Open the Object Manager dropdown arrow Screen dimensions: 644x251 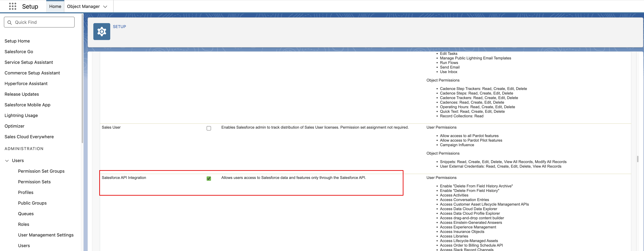point(105,7)
